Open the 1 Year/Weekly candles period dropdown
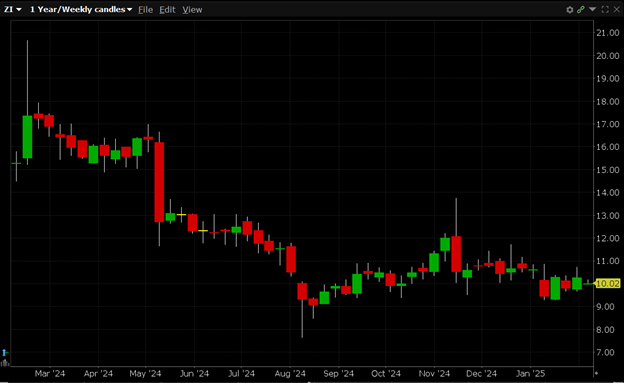Image resolution: width=624 pixels, height=383 pixels. [81, 9]
